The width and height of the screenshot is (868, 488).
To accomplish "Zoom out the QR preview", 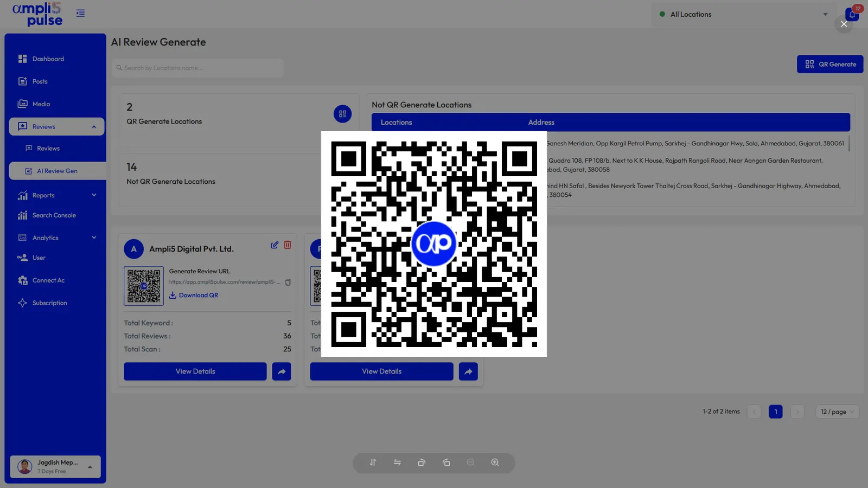I will click(470, 463).
